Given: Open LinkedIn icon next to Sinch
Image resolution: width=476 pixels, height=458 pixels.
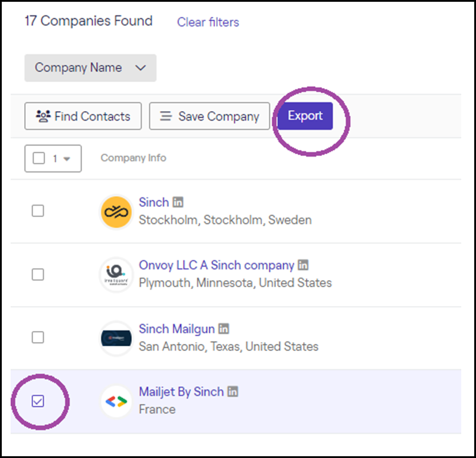Looking at the screenshot, I should click(178, 202).
